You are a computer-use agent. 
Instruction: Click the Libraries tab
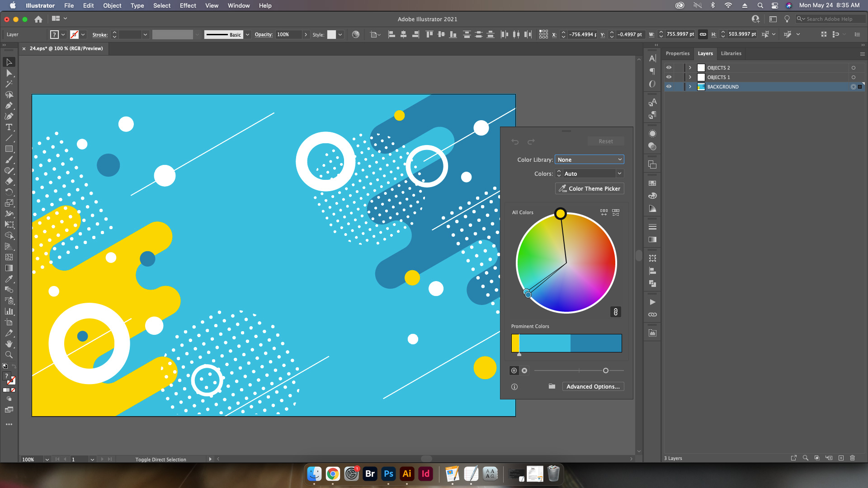tap(730, 53)
